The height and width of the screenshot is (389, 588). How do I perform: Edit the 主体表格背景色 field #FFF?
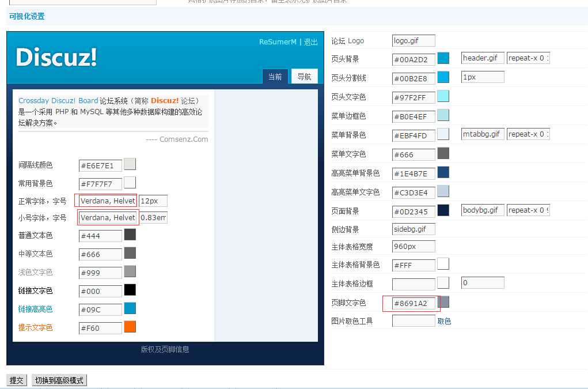[414, 265]
